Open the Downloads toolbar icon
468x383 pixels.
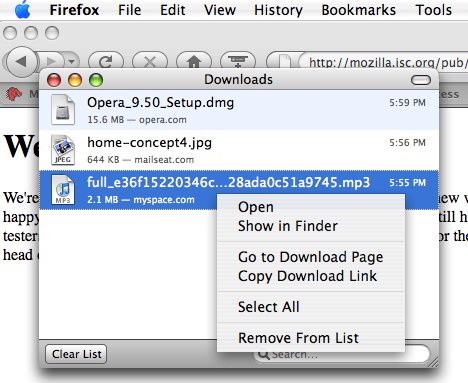coord(238,61)
